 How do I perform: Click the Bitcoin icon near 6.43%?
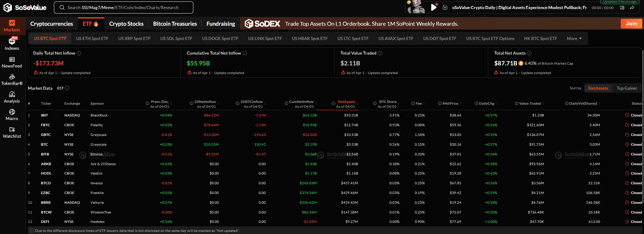[521, 63]
